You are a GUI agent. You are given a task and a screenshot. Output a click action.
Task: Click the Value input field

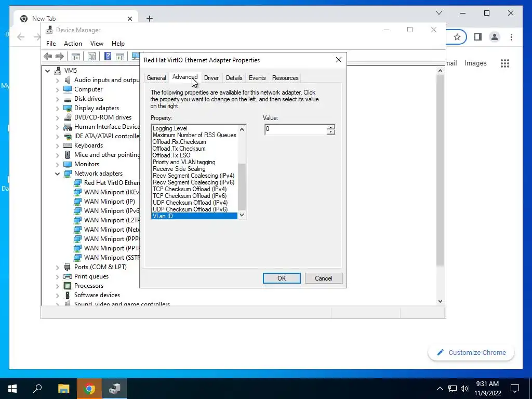296,129
